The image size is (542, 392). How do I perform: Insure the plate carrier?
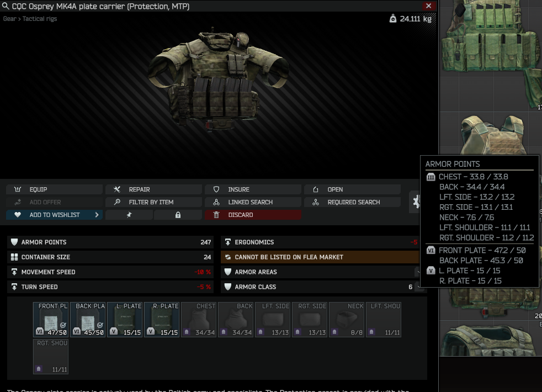(253, 189)
